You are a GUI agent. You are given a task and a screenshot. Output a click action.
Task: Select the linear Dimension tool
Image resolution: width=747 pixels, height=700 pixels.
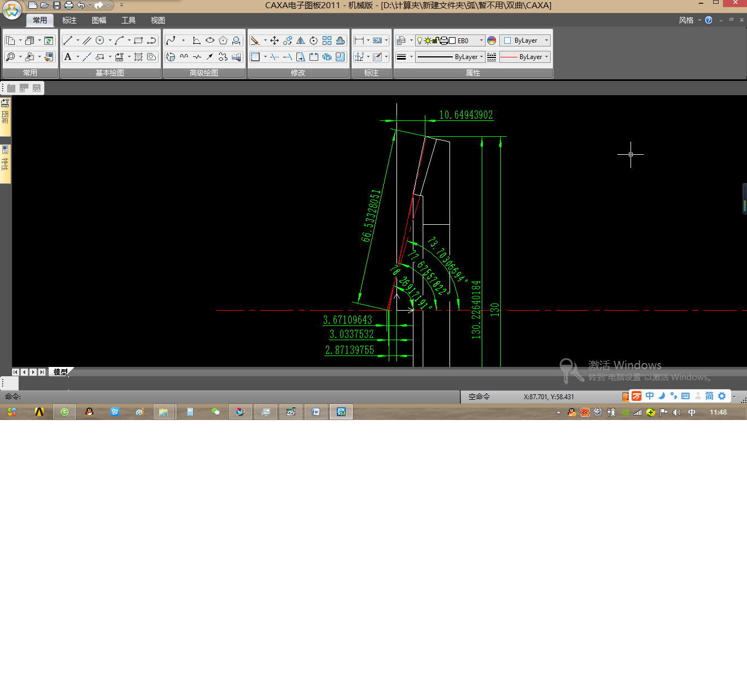(x=359, y=40)
